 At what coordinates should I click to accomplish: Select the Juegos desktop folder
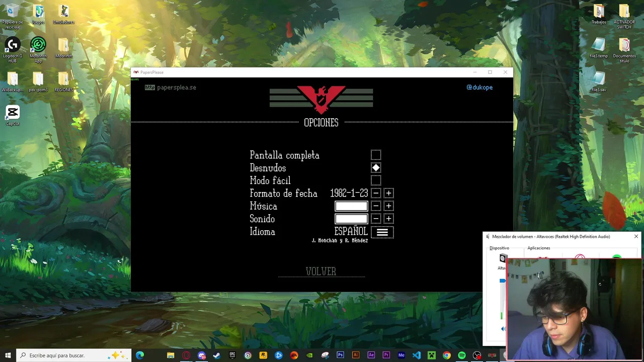coord(38,14)
